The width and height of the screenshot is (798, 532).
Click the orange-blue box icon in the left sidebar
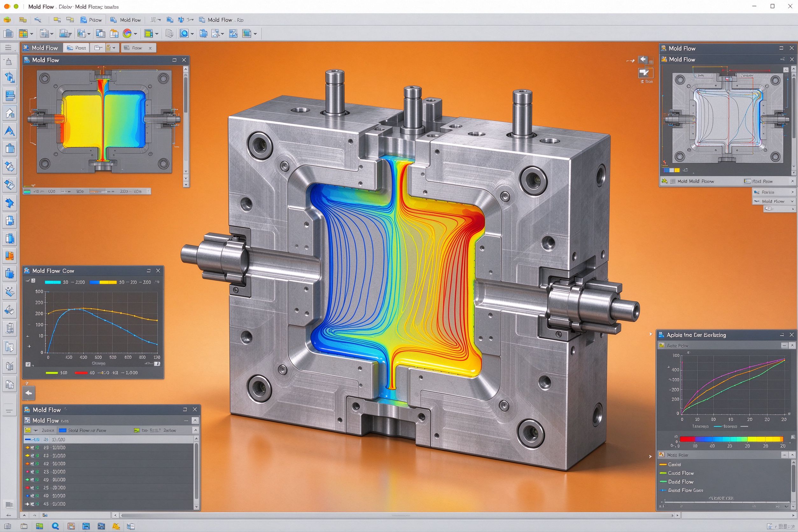[x=10, y=255]
